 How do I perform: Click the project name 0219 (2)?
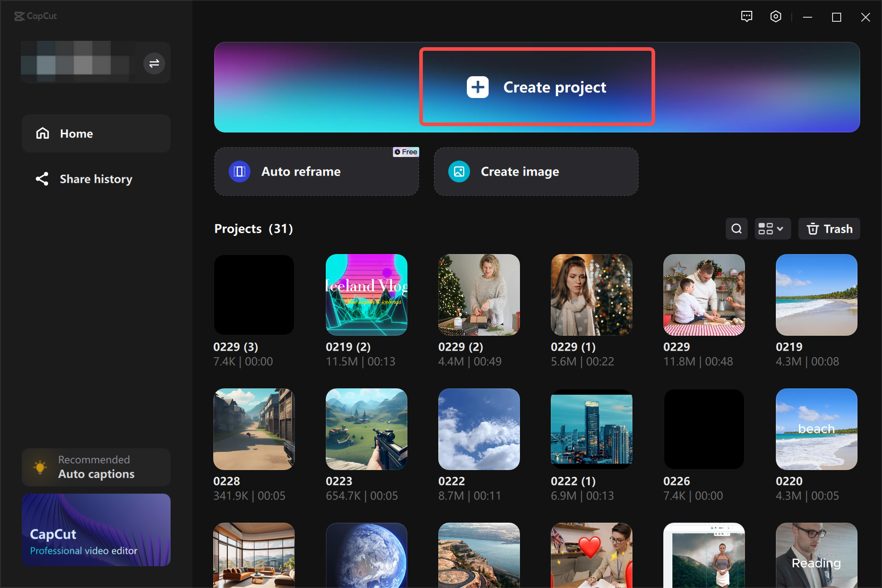348,347
